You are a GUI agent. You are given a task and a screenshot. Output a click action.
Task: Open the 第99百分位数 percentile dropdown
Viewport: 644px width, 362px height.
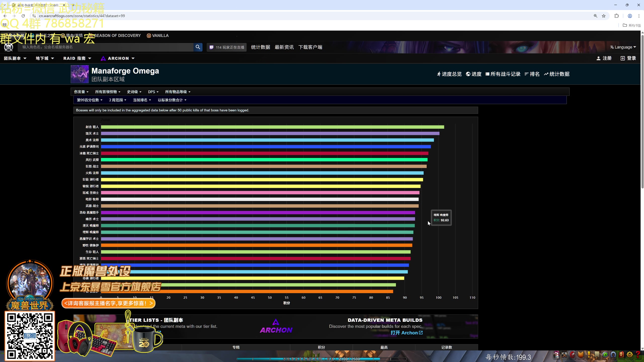click(x=90, y=100)
